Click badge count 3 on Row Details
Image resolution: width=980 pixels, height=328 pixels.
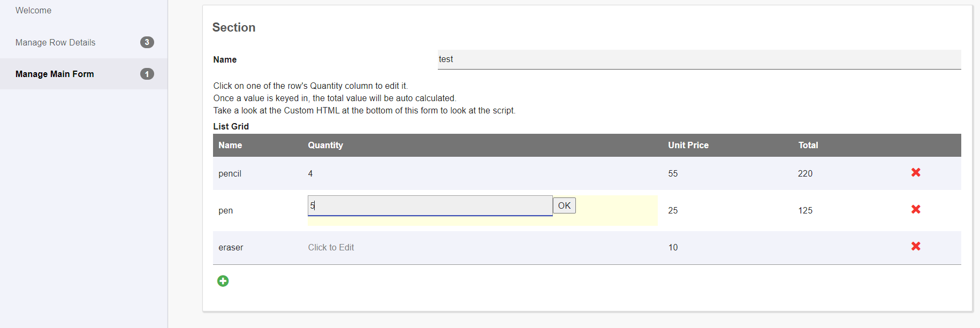(x=147, y=42)
